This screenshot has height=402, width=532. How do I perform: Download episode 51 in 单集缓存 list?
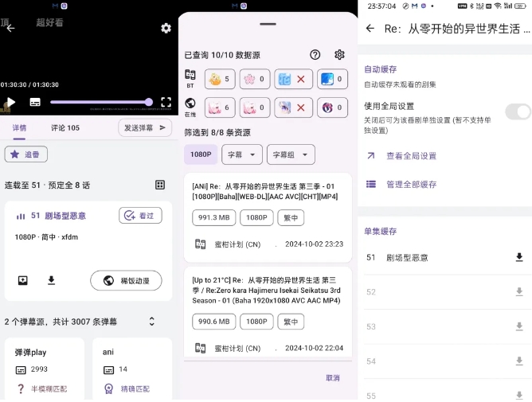519,257
